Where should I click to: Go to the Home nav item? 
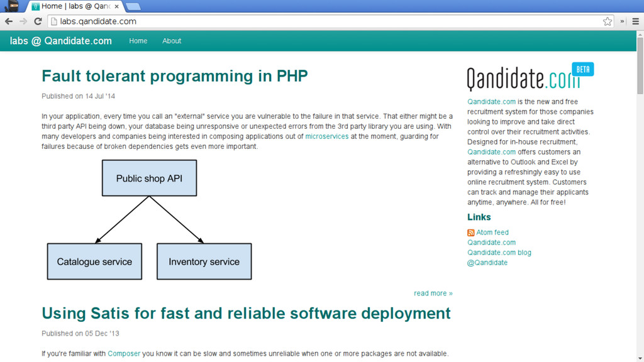pos(138,41)
